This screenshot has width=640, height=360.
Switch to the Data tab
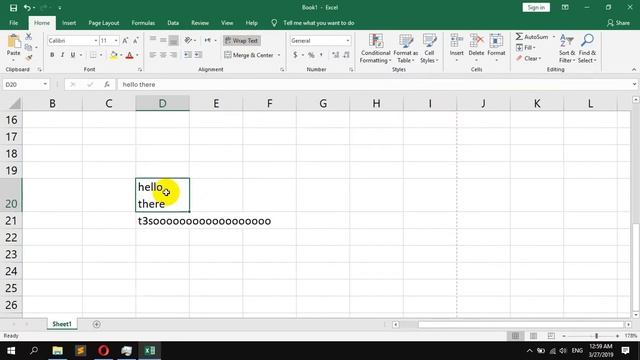[x=173, y=23]
